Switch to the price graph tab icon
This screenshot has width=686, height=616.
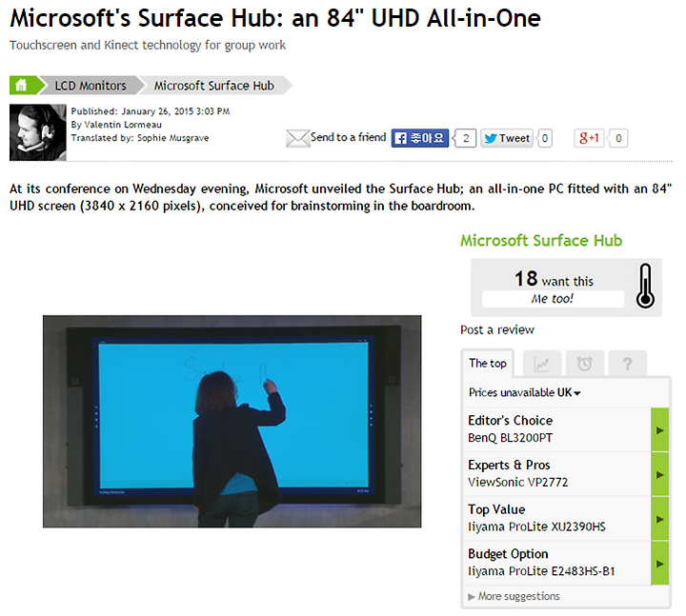[x=541, y=364]
